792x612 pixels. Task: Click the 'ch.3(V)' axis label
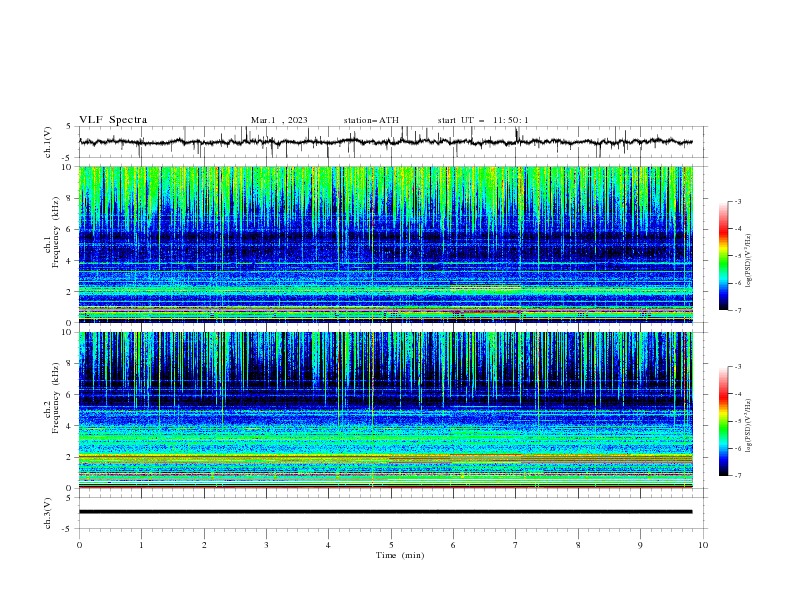click(x=48, y=514)
